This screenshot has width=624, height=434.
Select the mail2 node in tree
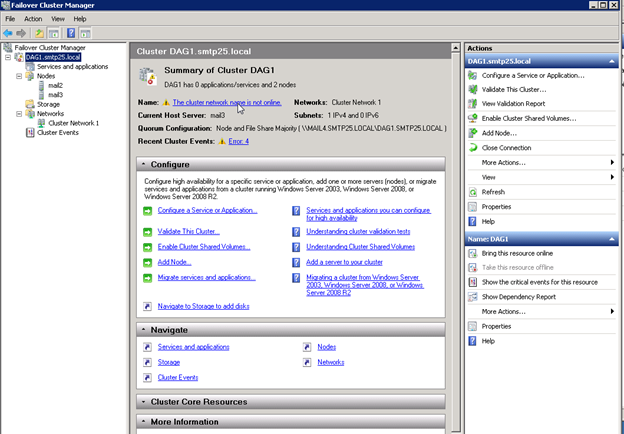pyautogui.click(x=55, y=85)
